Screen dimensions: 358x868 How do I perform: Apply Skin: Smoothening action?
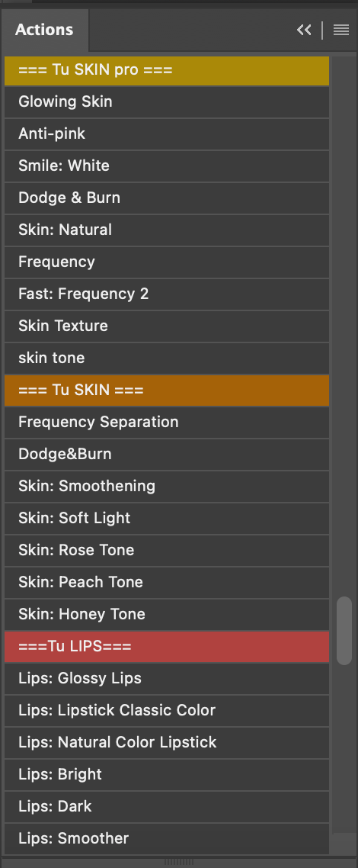click(167, 487)
